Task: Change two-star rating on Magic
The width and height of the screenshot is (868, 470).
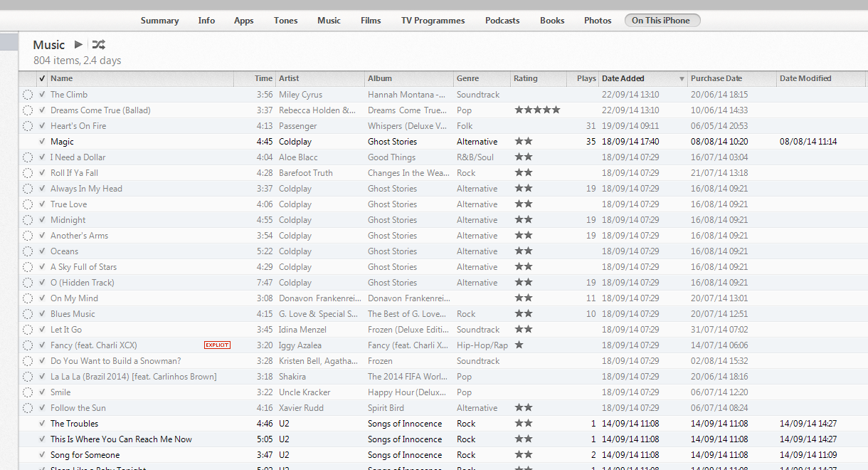Action: [x=524, y=141]
